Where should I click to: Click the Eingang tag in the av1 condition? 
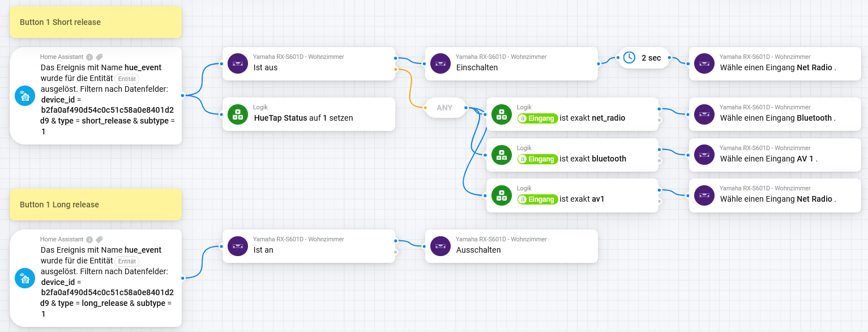coord(537,199)
